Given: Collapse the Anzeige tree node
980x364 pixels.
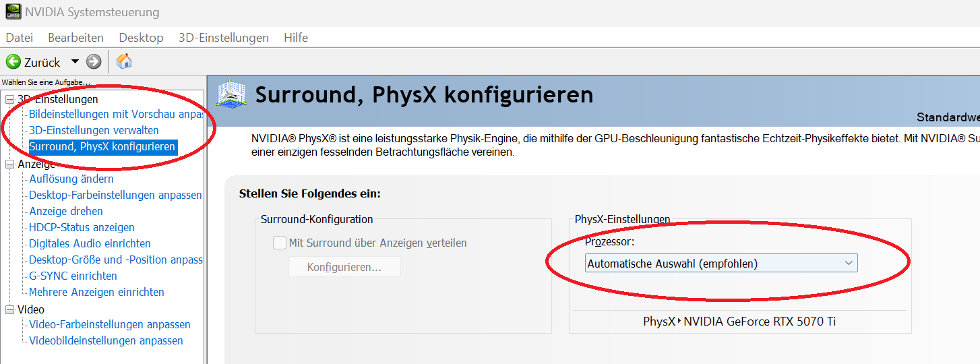Looking at the screenshot, I should click(9, 164).
